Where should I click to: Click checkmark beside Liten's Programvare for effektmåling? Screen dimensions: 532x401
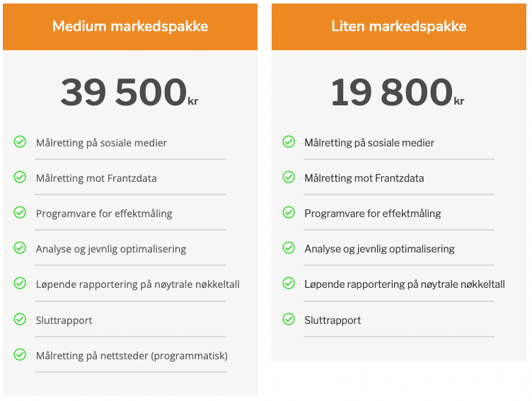click(289, 213)
